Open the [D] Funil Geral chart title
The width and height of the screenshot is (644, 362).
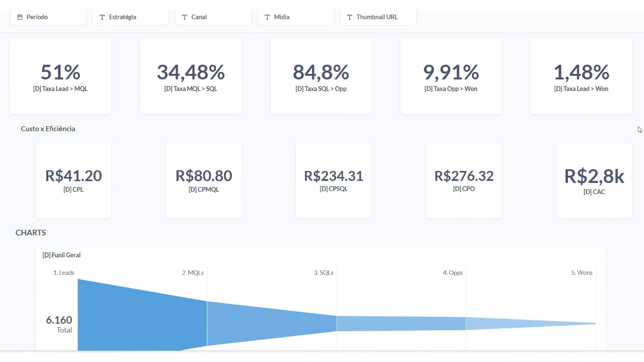(61, 255)
